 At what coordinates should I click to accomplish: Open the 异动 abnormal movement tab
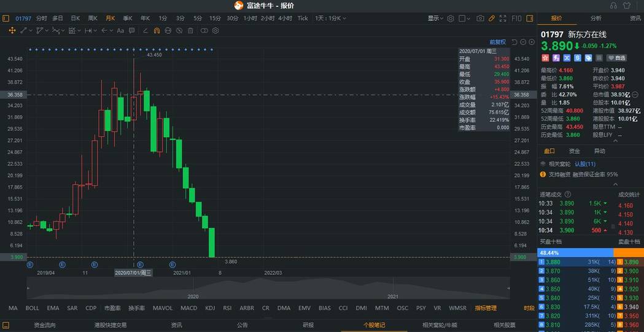click(599, 151)
